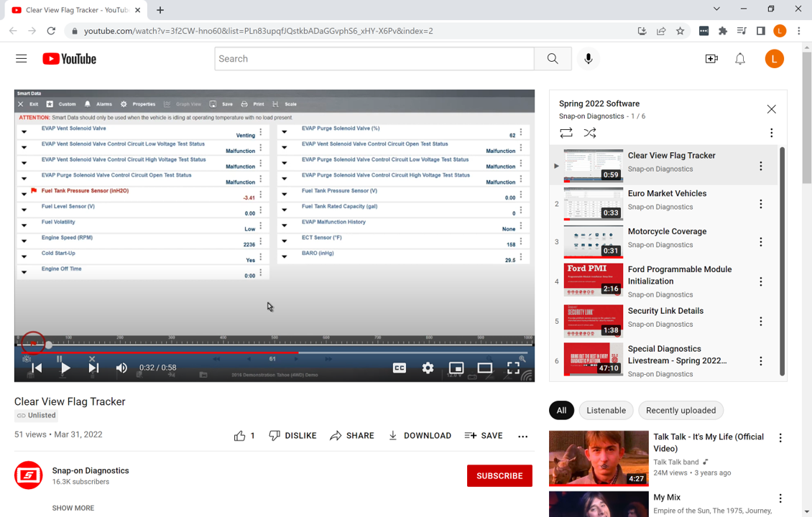Activate the miniplayer icon
Screen dimensions: 812x517
click(456, 368)
